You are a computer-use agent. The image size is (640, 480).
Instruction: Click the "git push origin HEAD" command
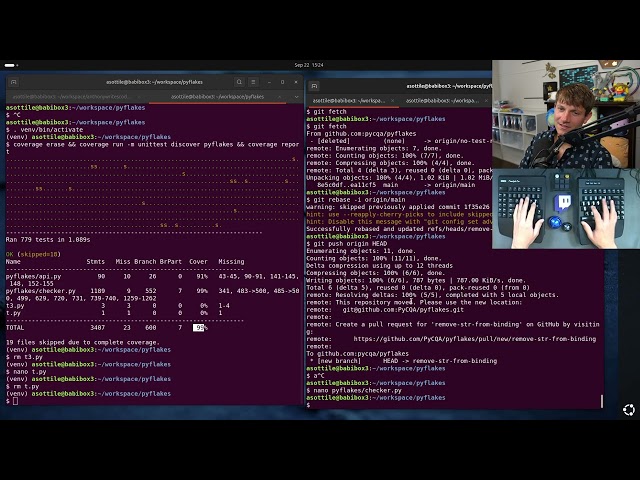(350, 244)
